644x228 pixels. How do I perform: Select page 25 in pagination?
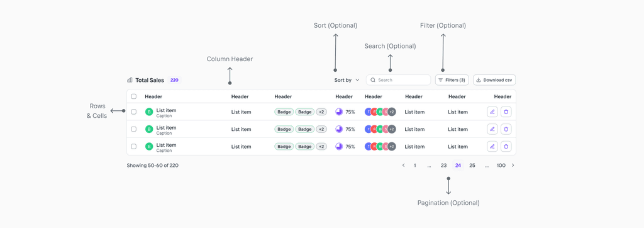(x=472, y=166)
